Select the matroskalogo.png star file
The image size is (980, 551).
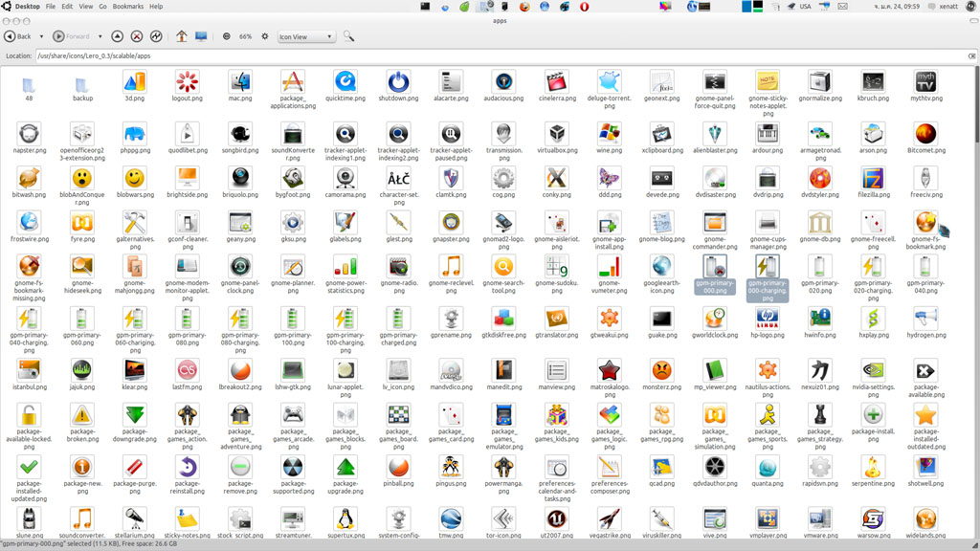[x=609, y=379]
